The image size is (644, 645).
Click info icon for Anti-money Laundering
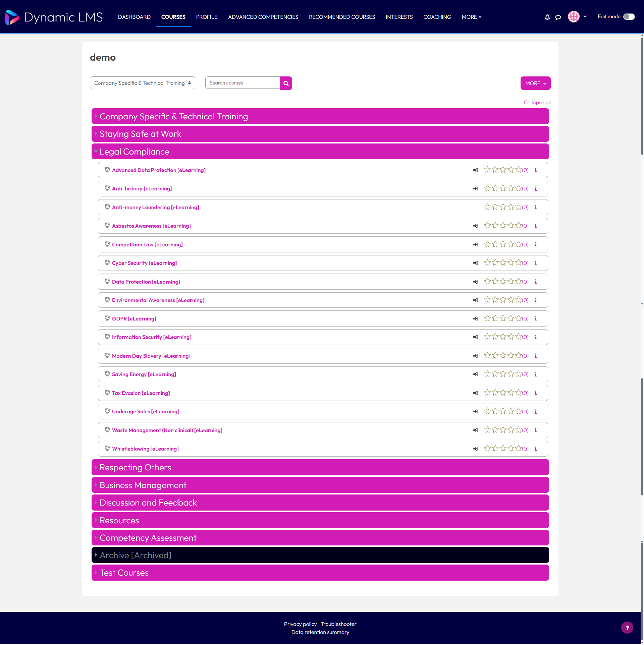536,207
